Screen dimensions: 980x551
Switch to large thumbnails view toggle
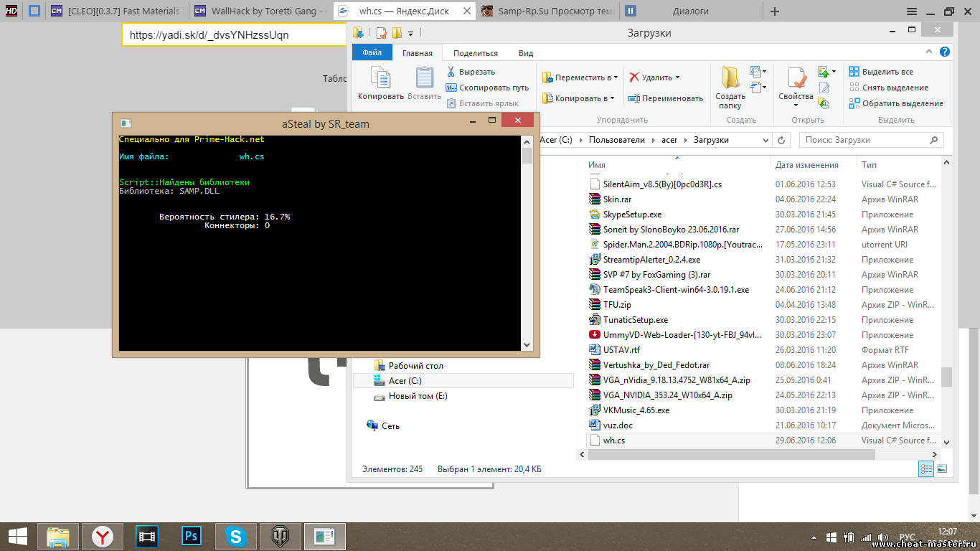point(941,468)
